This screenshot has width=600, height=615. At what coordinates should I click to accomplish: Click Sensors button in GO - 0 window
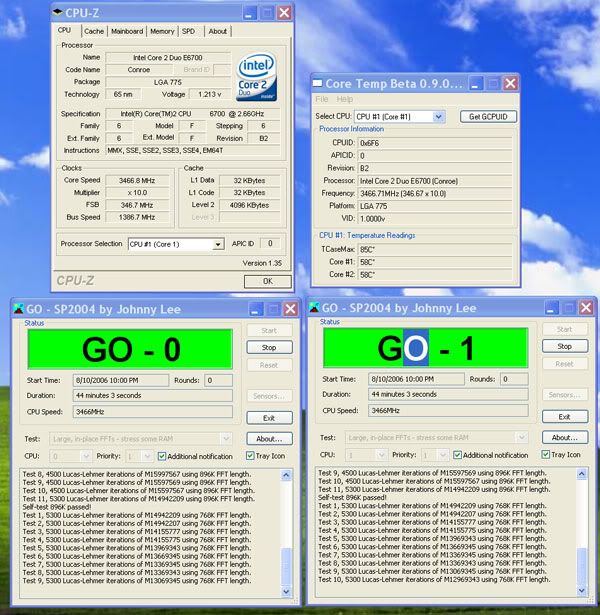[x=269, y=396]
